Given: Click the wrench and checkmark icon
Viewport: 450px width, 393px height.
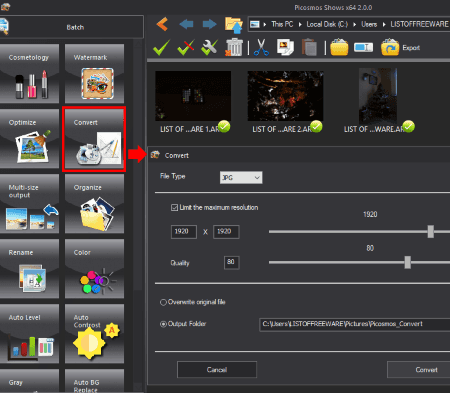Looking at the screenshot, I should pyautogui.click(x=210, y=48).
